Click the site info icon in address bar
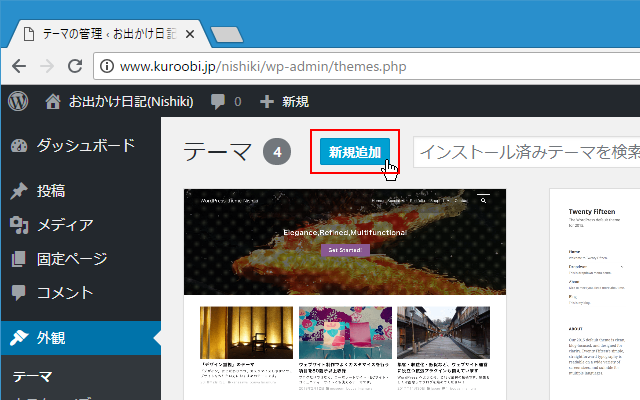Screen dimensions: 640x400 (x=107, y=66)
